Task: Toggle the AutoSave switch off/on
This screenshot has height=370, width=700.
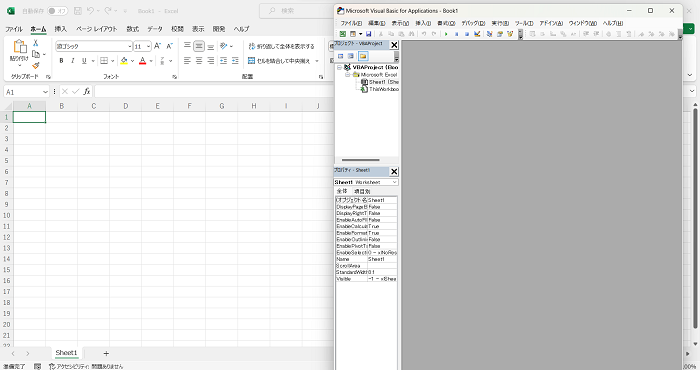Action: pos(58,11)
